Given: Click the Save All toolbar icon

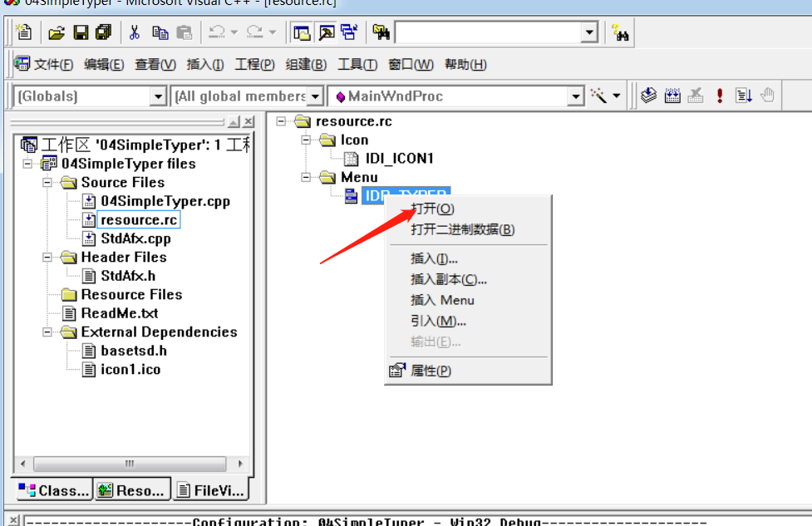Looking at the screenshot, I should (102, 32).
